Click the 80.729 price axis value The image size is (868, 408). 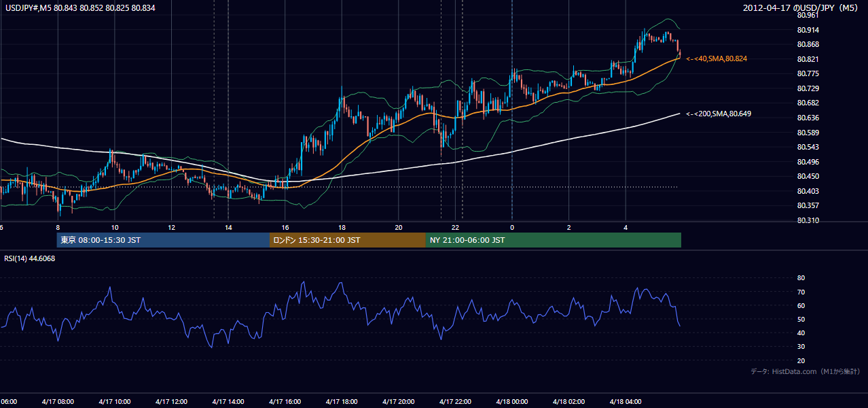click(x=807, y=88)
